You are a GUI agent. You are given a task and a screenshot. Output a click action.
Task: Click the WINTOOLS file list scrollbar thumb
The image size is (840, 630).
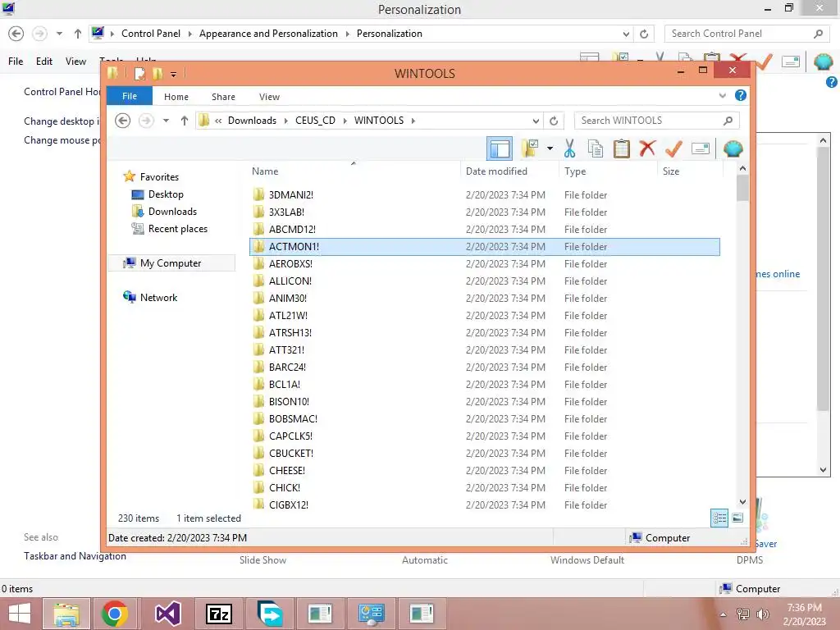742,188
